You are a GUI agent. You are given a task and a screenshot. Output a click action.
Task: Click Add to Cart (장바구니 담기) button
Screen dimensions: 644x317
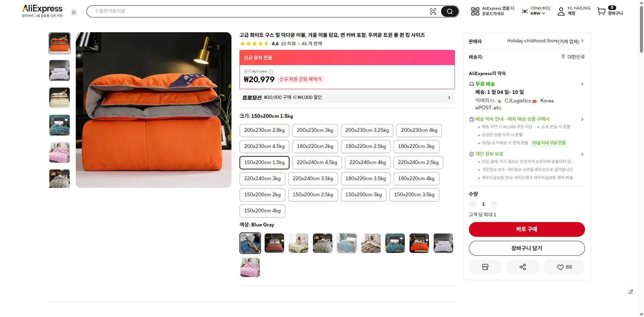click(x=527, y=248)
